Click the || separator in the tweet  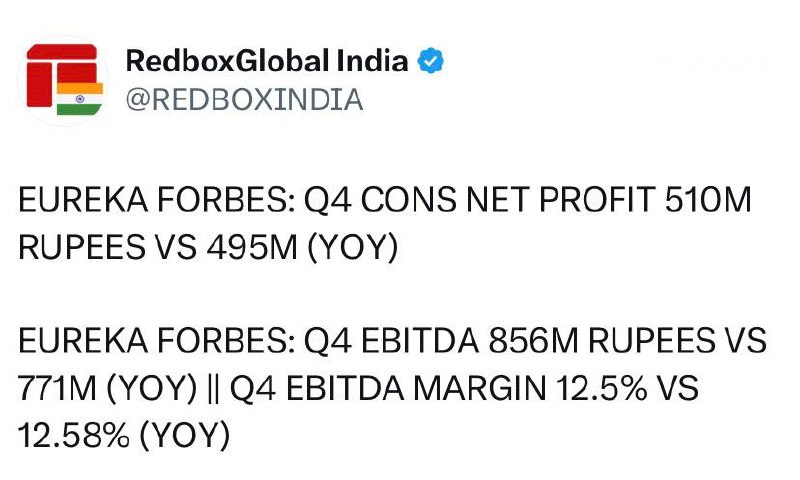213,389
